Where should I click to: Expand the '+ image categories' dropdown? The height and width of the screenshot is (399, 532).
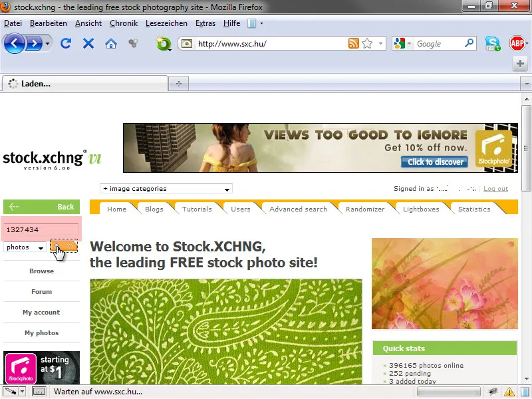click(x=166, y=189)
